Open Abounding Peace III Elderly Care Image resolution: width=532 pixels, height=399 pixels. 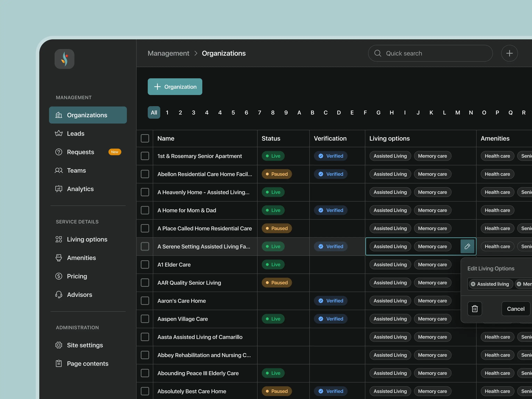click(198, 373)
